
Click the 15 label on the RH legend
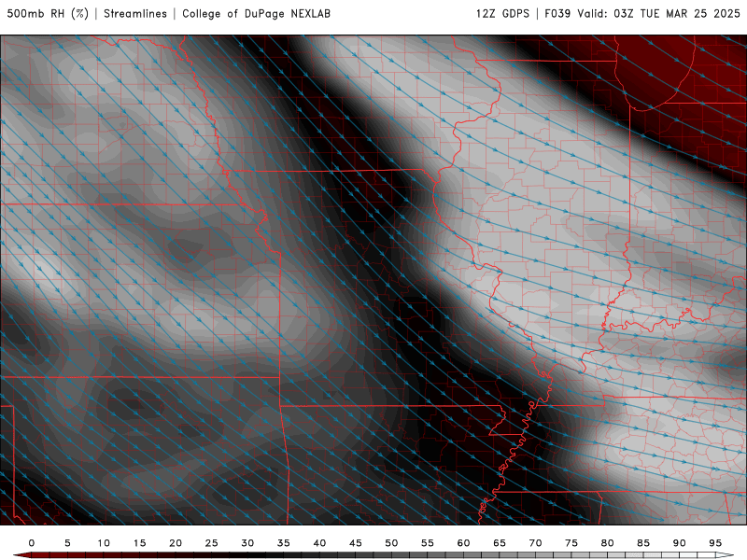tap(139, 543)
